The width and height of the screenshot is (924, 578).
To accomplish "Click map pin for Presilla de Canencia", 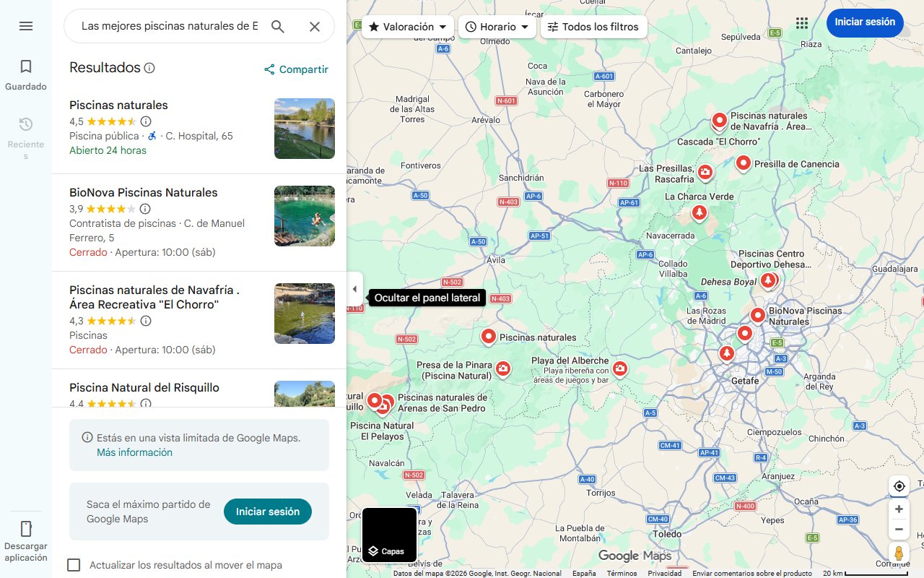I will click(x=744, y=163).
